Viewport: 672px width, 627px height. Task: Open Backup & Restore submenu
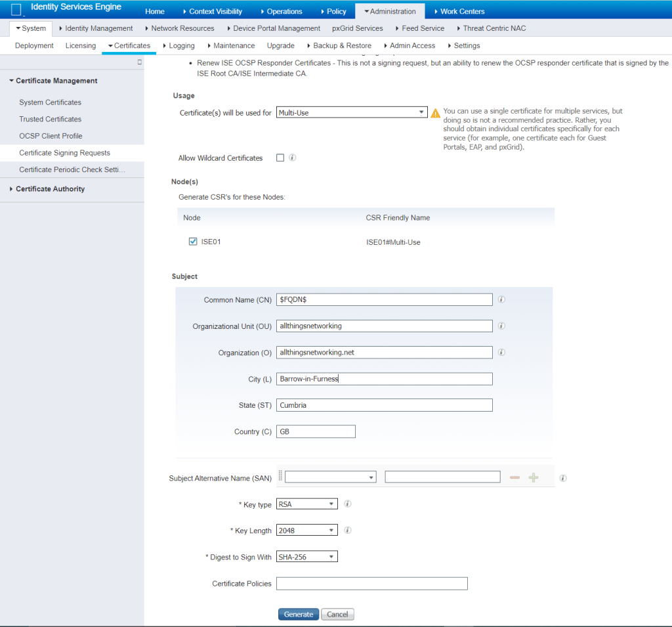[x=339, y=45]
